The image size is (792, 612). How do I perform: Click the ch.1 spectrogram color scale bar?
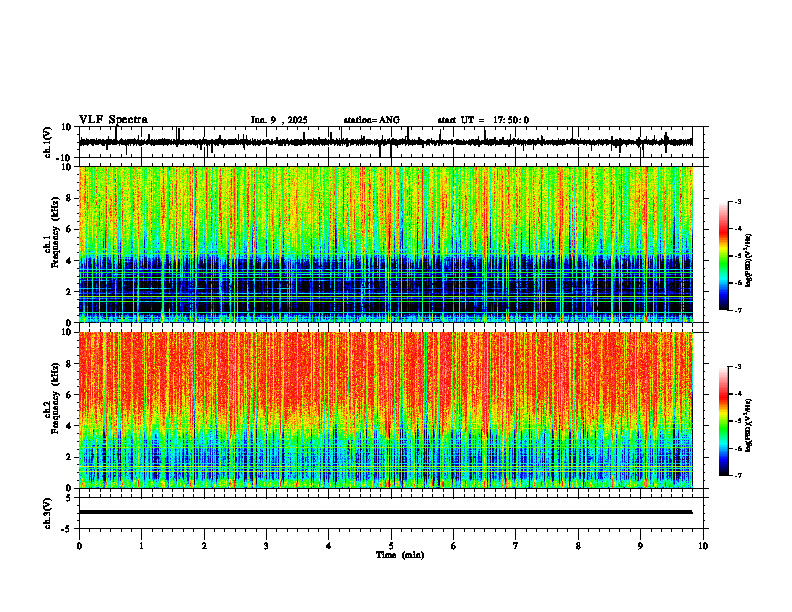(723, 256)
